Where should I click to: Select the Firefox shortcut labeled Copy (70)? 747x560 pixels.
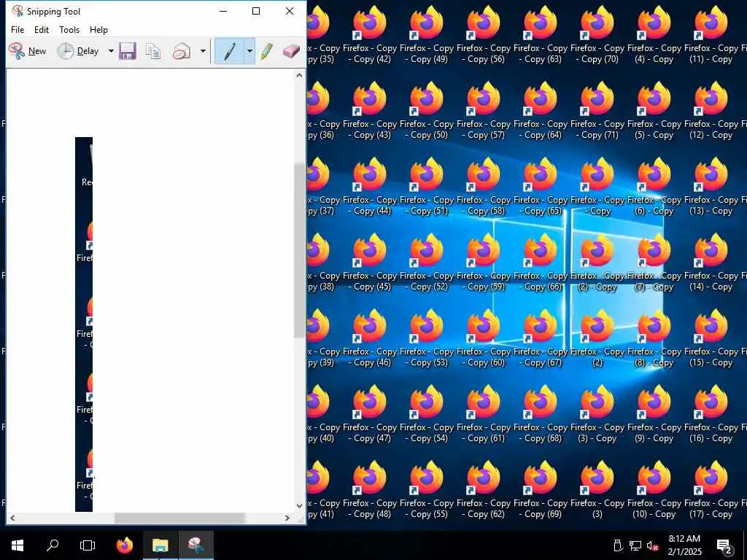(x=597, y=35)
